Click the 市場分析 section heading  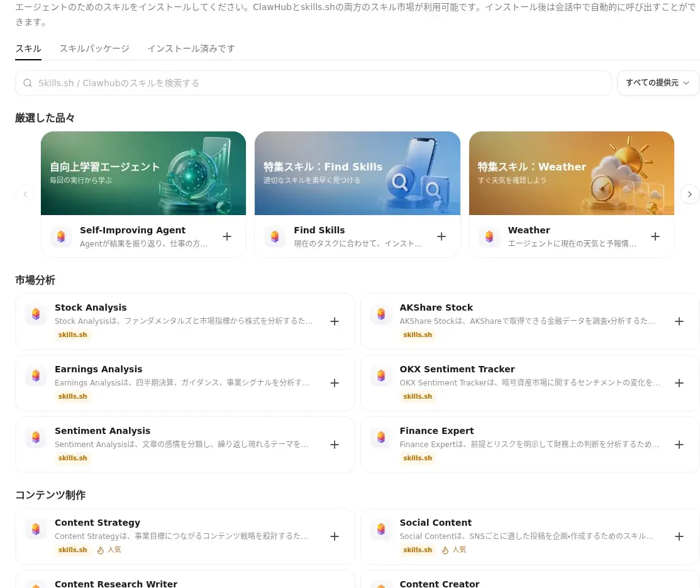click(35, 280)
